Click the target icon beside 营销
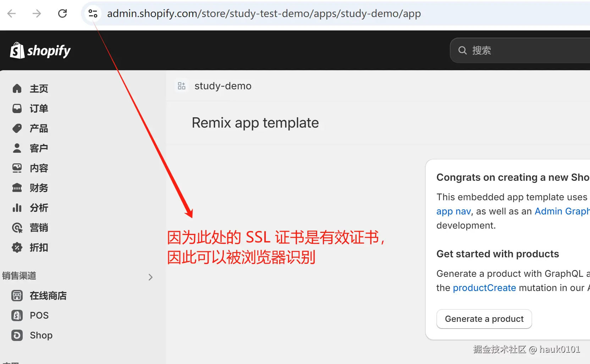Screen dimensions: 590x364 pos(17,228)
